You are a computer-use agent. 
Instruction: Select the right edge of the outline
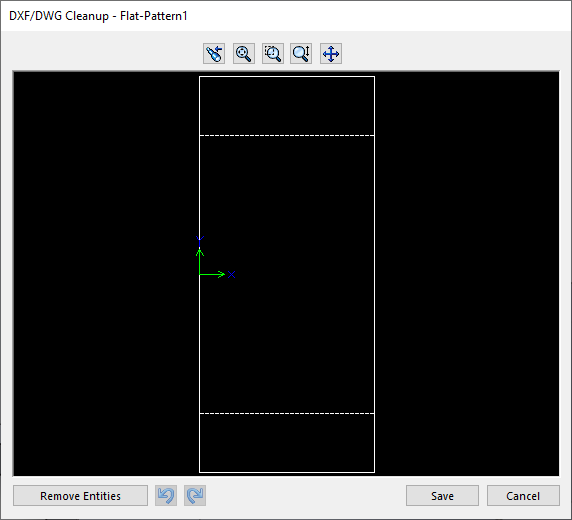375,274
